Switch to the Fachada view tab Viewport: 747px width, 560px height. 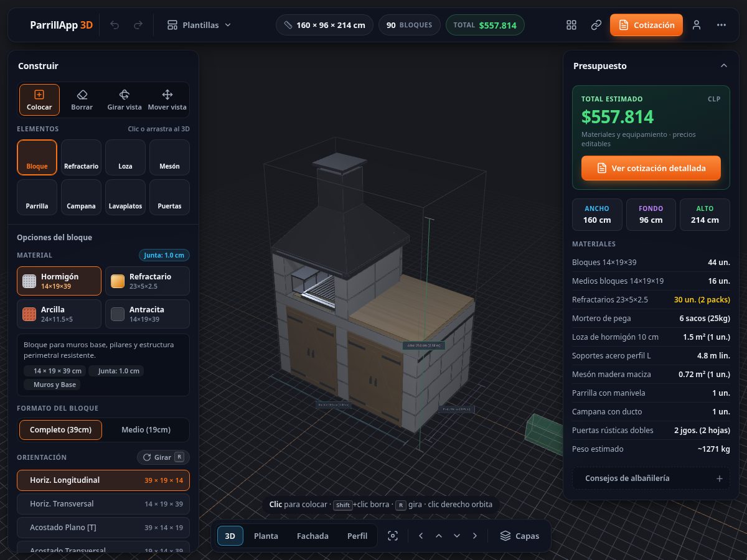coord(312,536)
